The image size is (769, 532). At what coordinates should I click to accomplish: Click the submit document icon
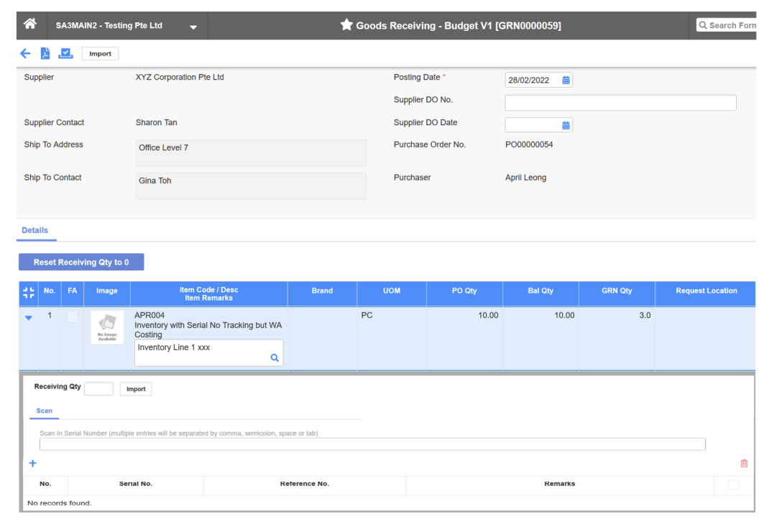point(65,53)
